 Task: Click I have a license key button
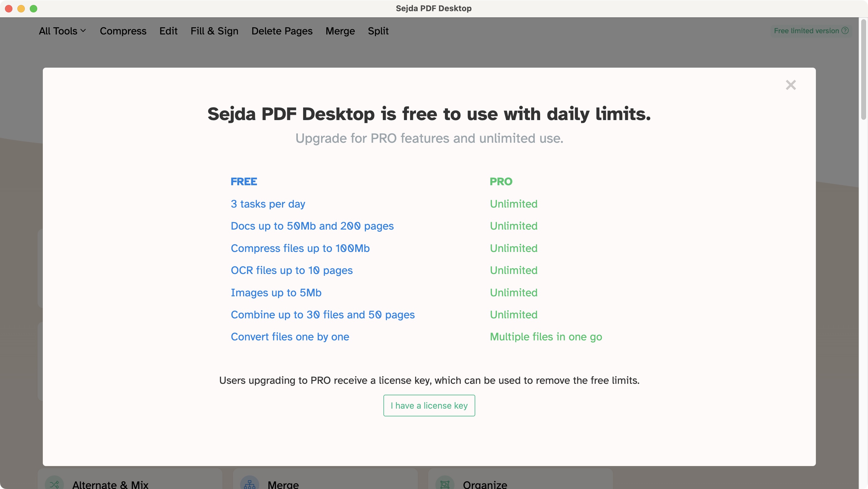click(x=429, y=406)
